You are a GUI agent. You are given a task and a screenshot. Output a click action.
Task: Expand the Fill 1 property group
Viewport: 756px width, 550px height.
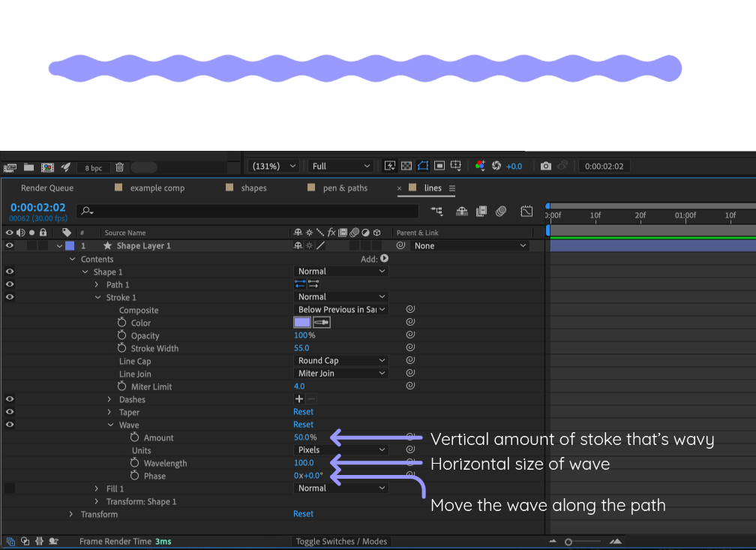[95, 488]
